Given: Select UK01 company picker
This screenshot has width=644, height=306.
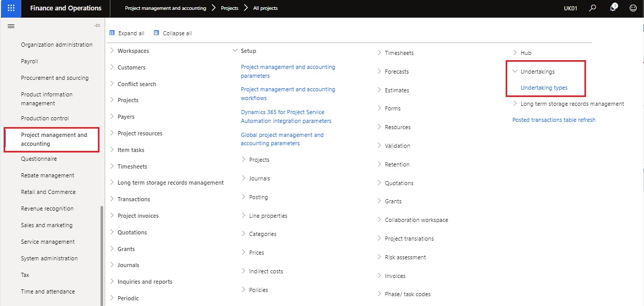Looking at the screenshot, I should coord(571,8).
